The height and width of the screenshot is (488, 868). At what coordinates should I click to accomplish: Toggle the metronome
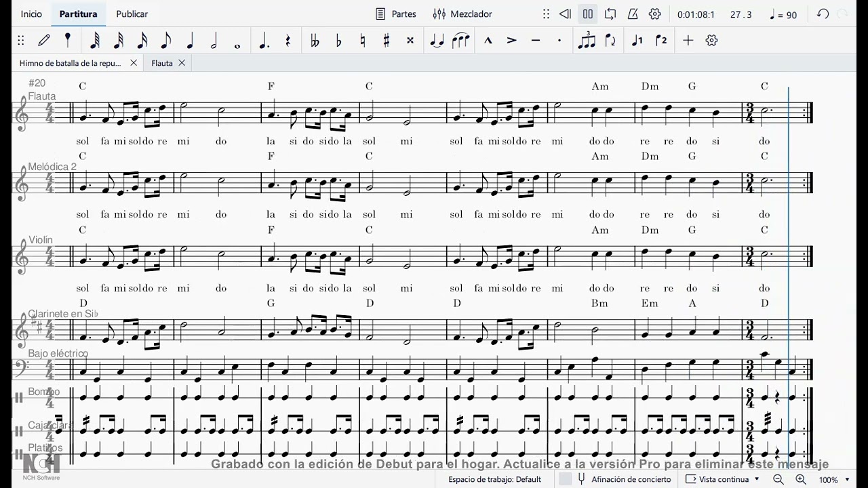(633, 14)
